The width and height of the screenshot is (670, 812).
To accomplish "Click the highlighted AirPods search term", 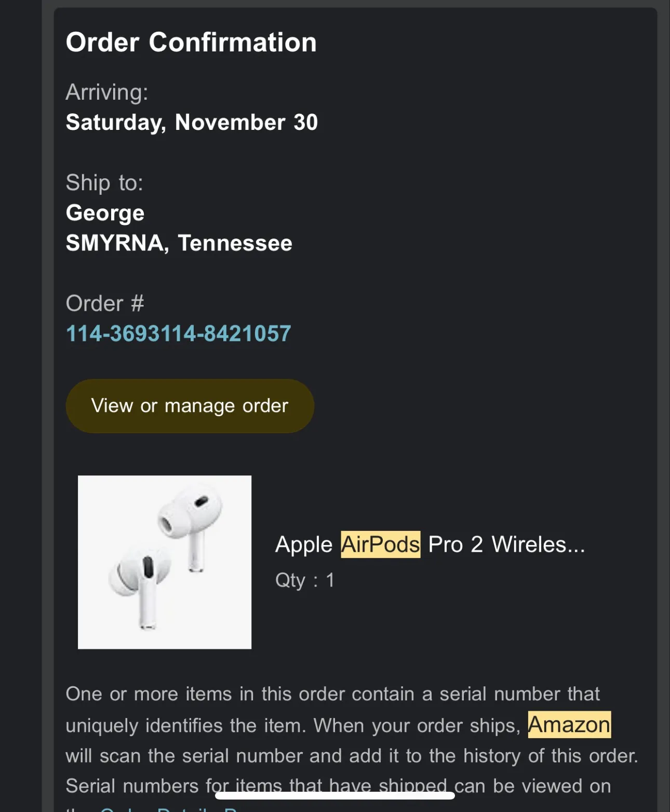I will click(x=381, y=544).
